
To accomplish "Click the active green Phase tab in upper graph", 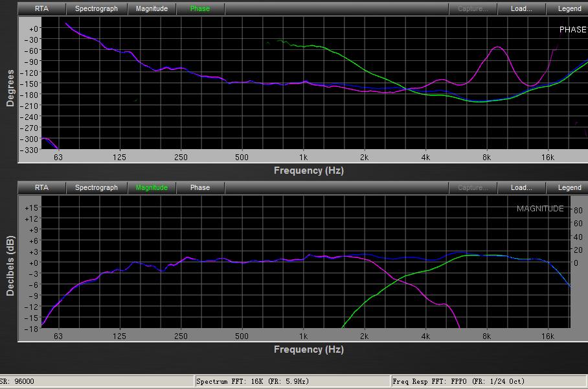I will [199, 9].
